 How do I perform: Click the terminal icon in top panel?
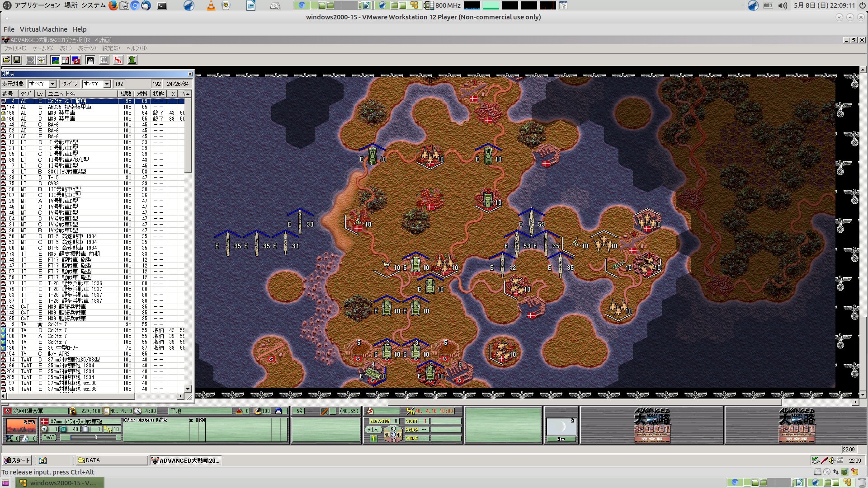[162, 5]
